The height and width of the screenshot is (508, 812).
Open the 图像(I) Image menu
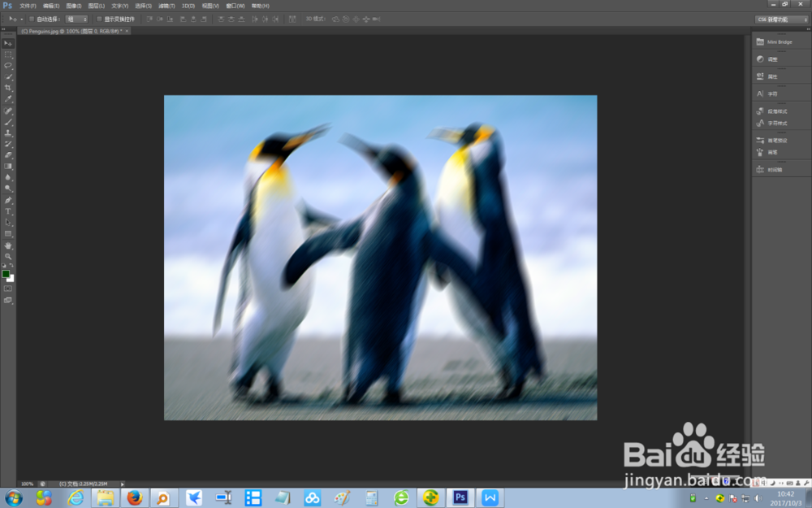point(74,6)
